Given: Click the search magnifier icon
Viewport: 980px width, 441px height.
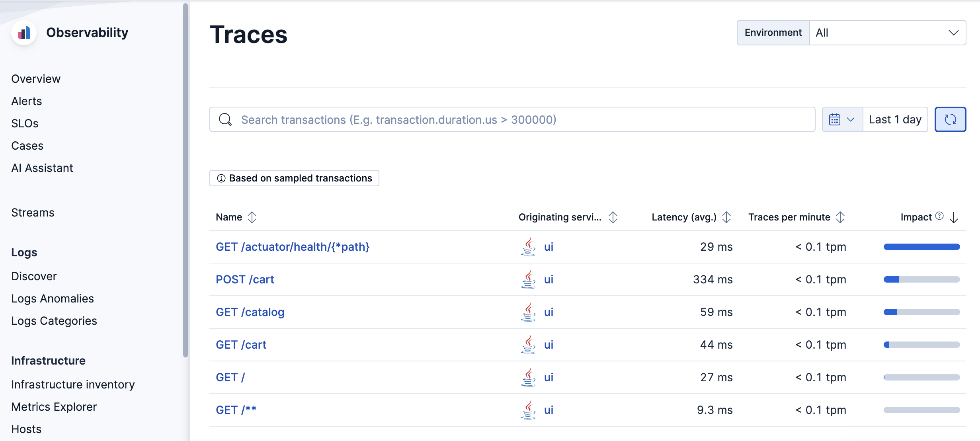Looking at the screenshot, I should [x=225, y=119].
